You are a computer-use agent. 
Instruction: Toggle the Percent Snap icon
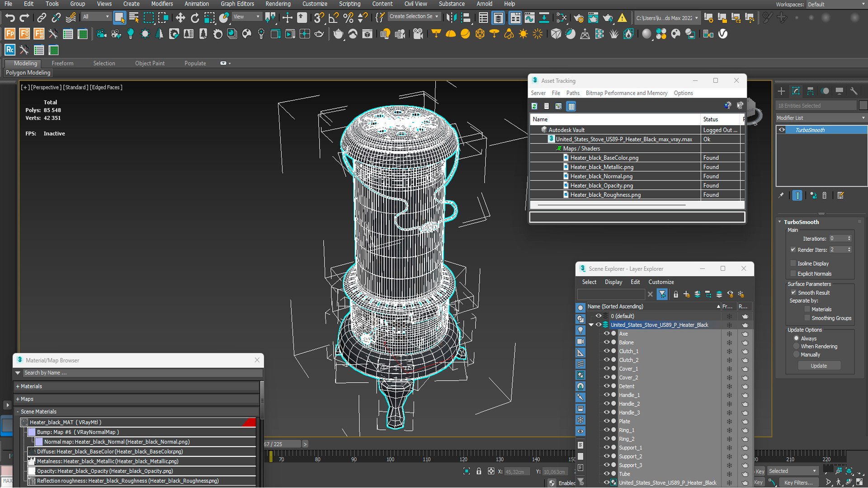[348, 18]
